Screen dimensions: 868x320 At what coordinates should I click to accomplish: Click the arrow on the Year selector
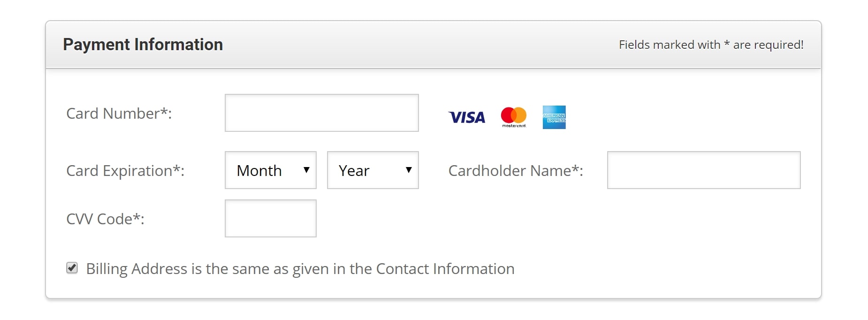409,170
